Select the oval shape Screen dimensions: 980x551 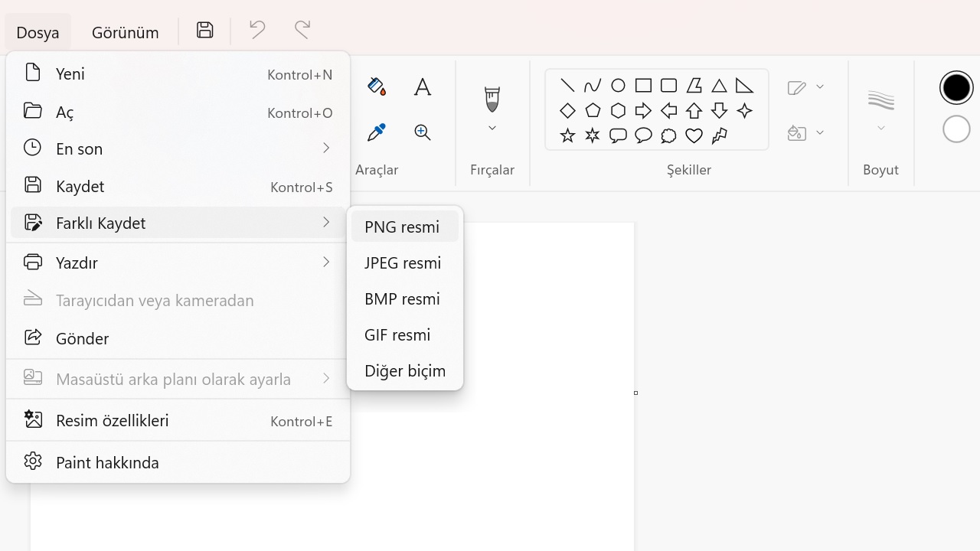tap(618, 85)
